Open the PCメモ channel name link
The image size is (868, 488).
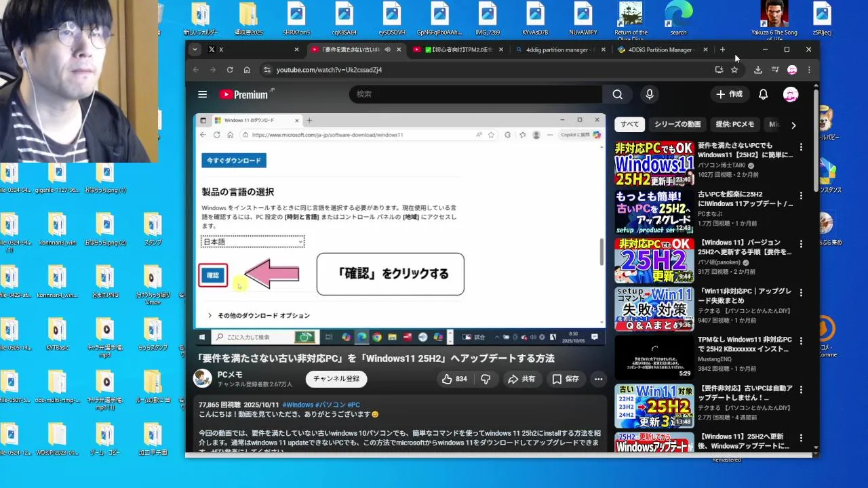(230, 375)
